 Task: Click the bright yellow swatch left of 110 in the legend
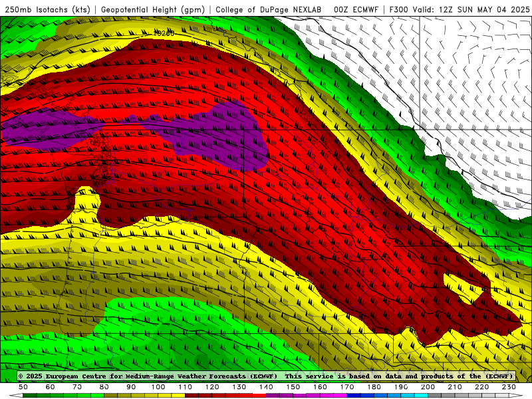pos(178,396)
